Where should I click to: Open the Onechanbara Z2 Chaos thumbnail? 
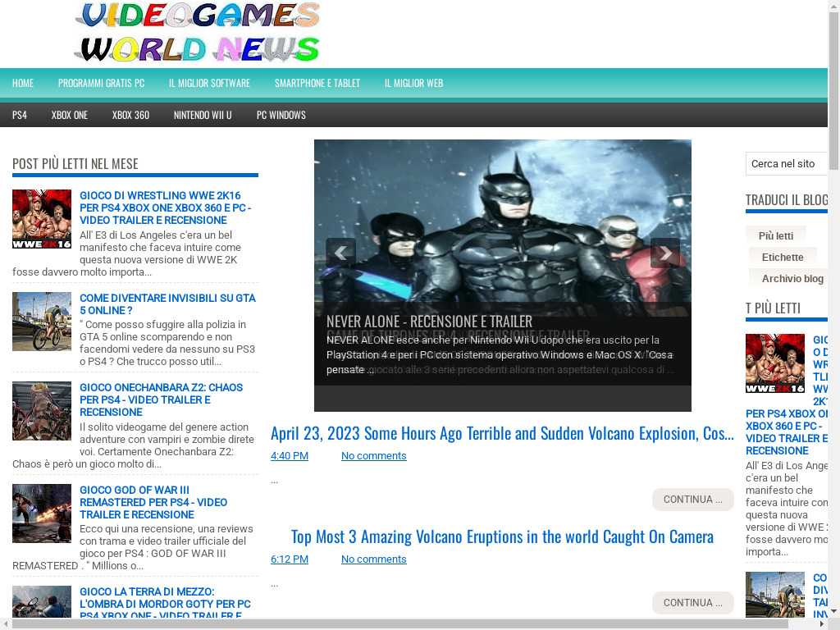coord(42,411)
